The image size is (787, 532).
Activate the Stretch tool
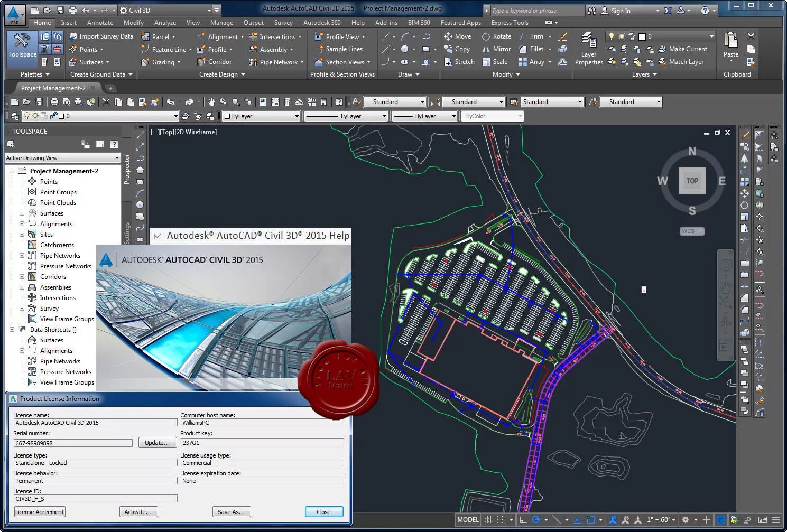coord(459,62)
